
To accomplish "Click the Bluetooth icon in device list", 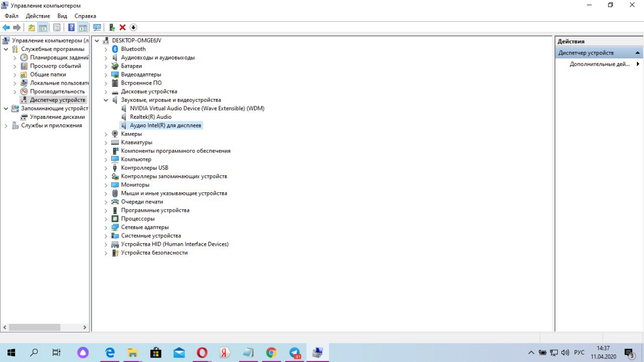I will coord(115,49).
